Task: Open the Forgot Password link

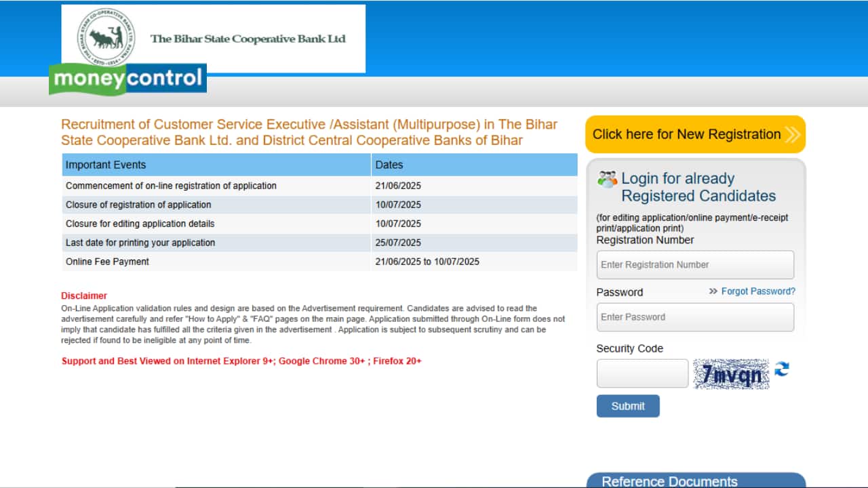Action: 757,291
